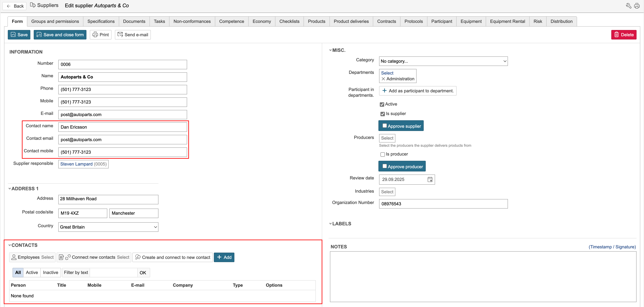This screenshot has height=307, width=644.
Task: Click the Add contact button
Action: 224,257
